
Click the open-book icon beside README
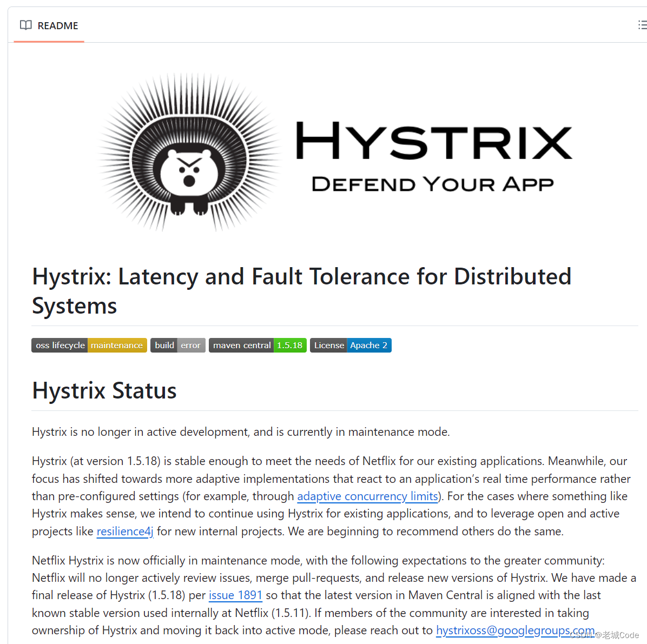25,25
